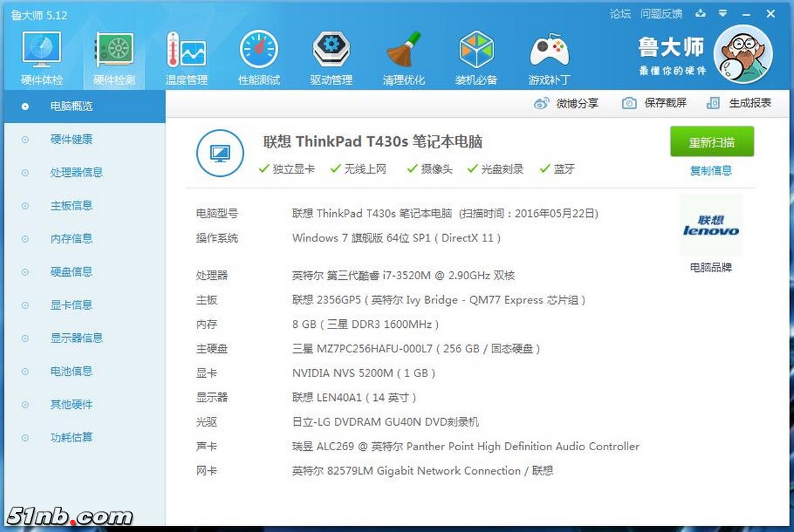The image size is (794, 532).
Task: Select the 温度管理 temperature management icon
Action: pyautogui.click(x=186, y=52)
